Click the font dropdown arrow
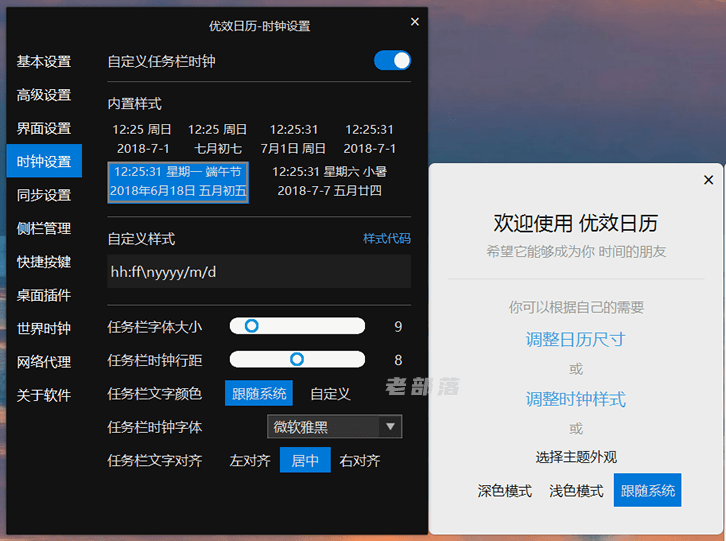The image size is (726, 541). 390,427
